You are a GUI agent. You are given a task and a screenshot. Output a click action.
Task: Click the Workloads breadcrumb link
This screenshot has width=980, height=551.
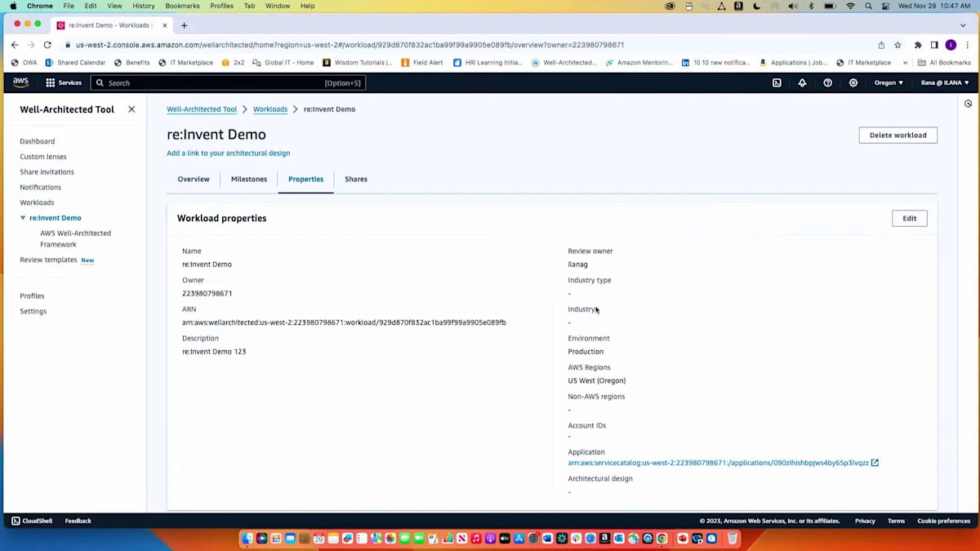click(x=270, y=109)
